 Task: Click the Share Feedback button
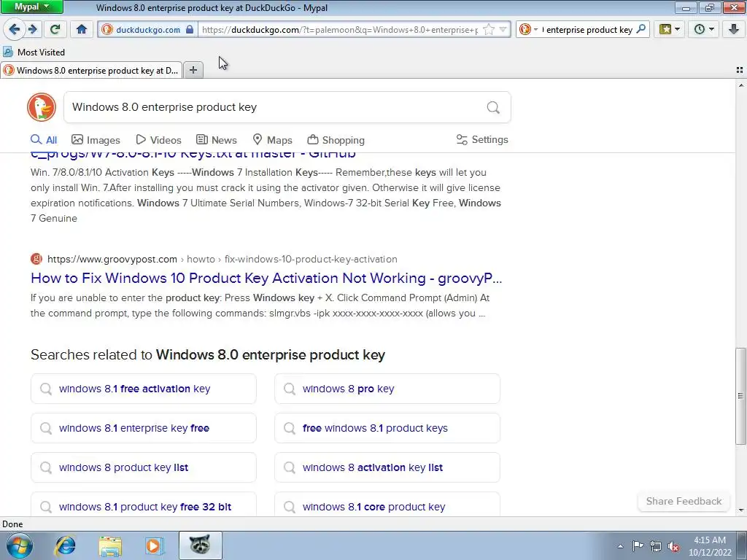pyautogui.click(x=684, y=501)
